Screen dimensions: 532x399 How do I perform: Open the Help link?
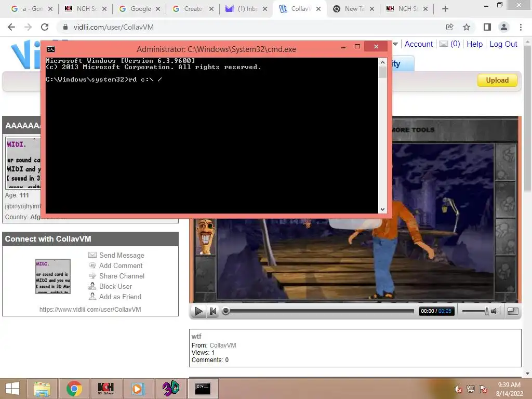(474, 44)
